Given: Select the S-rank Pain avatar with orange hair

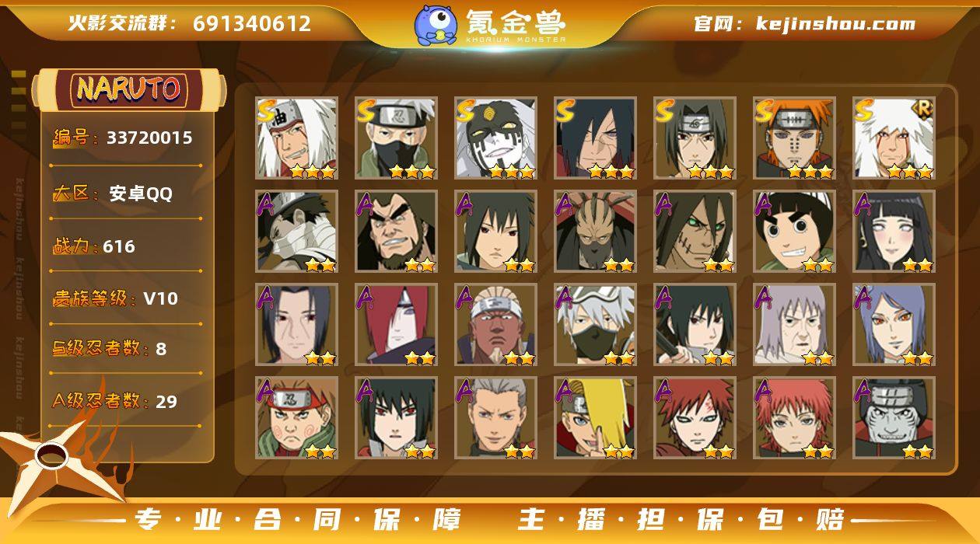Looking at the screenshot, I should pyautogui.click(x=794, y=138).
